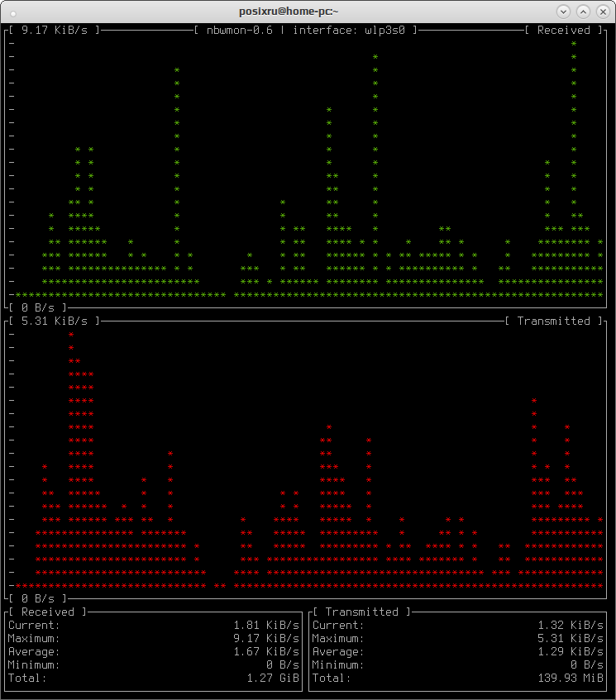Click the posixru@home-pc title bar text

click(289, 12)
